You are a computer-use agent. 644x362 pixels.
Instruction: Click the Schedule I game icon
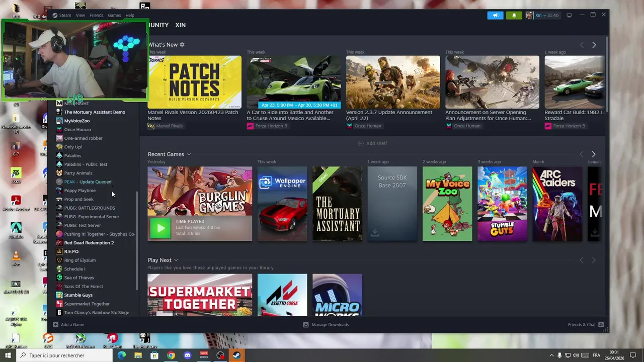click(59, 269)
